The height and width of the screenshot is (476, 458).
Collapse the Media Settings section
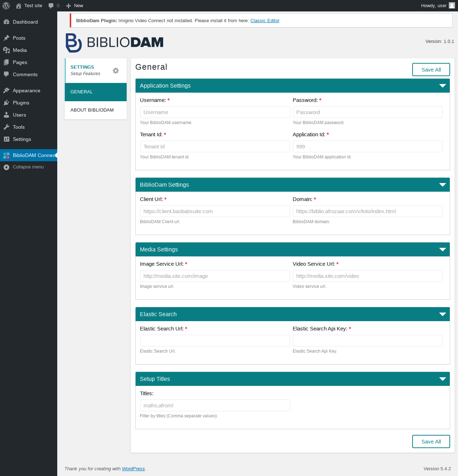tap(443, 250)
